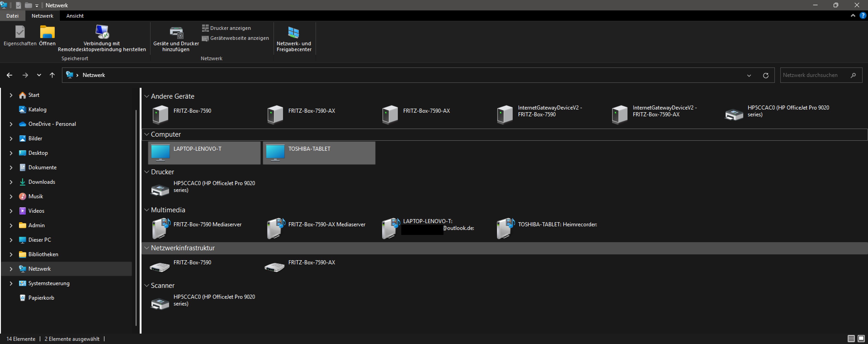Open address bar history dropdown
The width and height of the screenshot is (868, 344).
pyautogui.click(x=749, y=75)
